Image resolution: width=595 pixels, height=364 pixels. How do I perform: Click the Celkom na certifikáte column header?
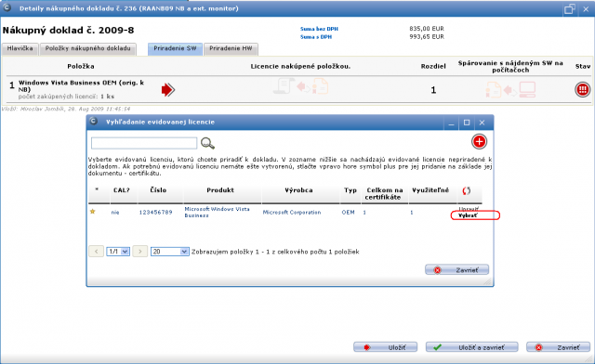(384, 193)
